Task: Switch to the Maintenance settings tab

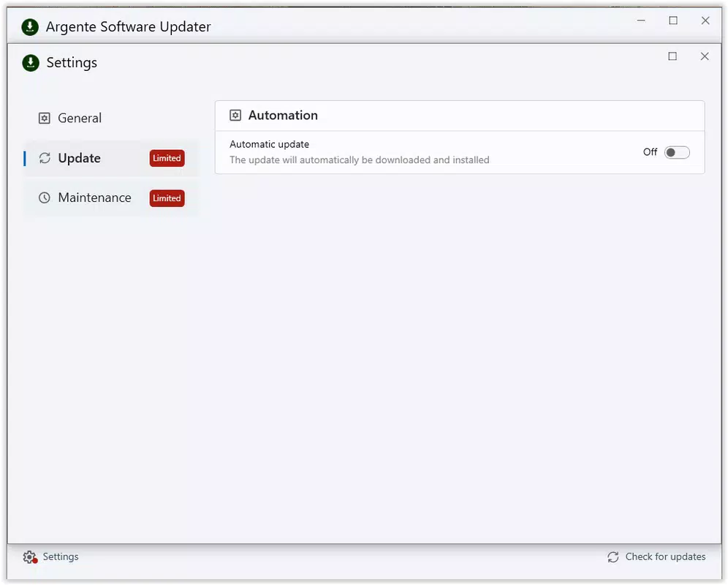Action: 111,198
